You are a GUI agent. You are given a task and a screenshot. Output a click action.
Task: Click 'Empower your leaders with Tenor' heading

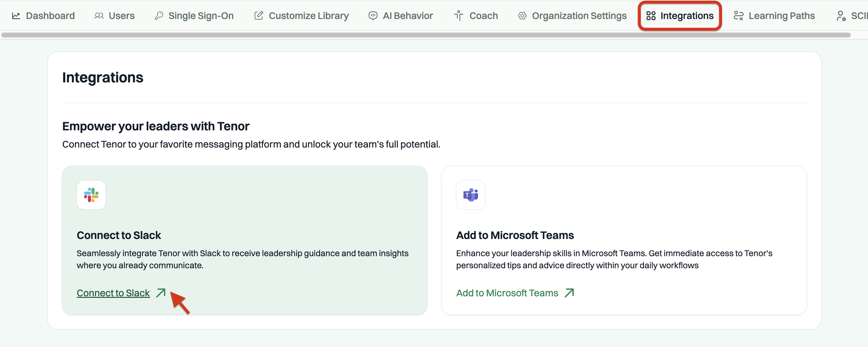click(x=156, y=126)
